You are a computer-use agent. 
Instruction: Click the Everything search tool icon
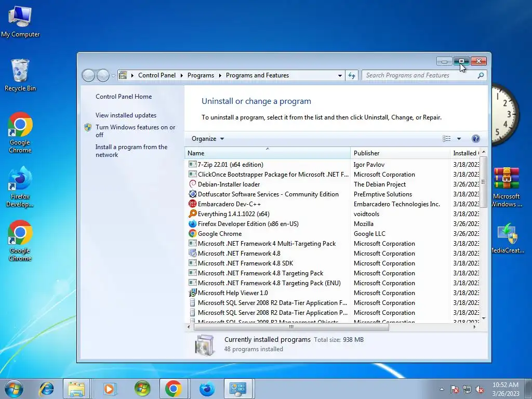pos(192,214)
